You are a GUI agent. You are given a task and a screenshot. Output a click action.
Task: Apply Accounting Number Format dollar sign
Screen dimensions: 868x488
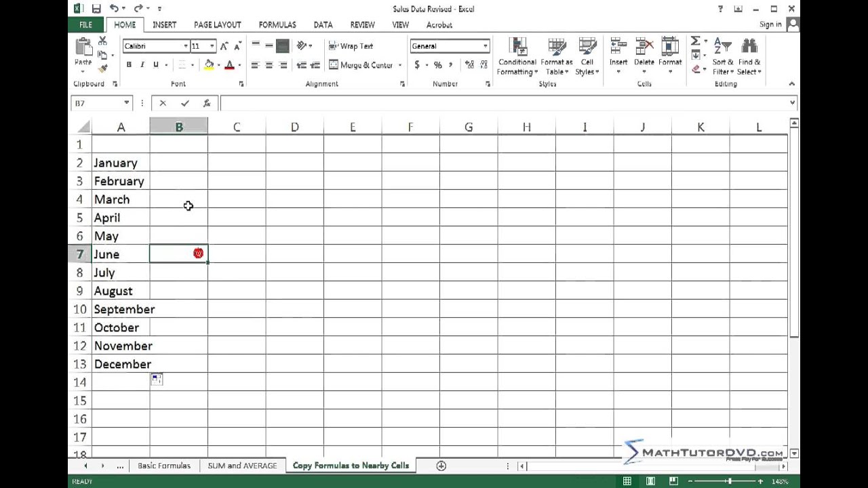tap(417, 65)
